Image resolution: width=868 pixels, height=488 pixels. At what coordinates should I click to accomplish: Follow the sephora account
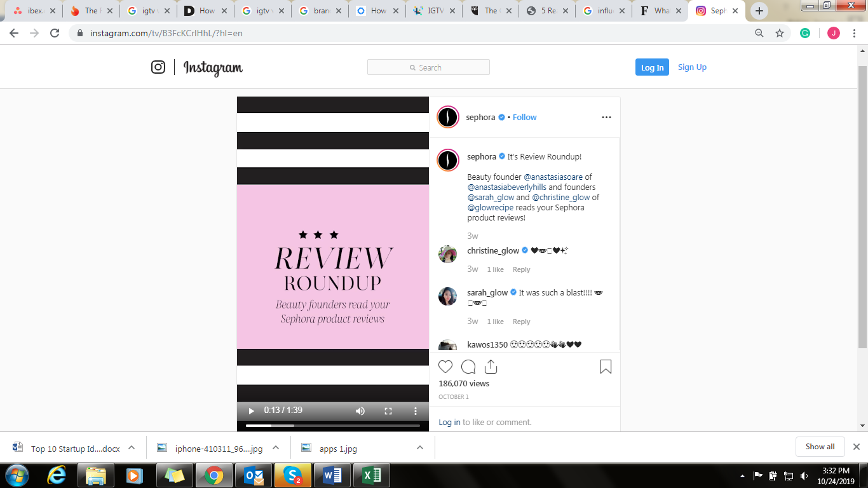pyautogui.click(x=524, y=117)
